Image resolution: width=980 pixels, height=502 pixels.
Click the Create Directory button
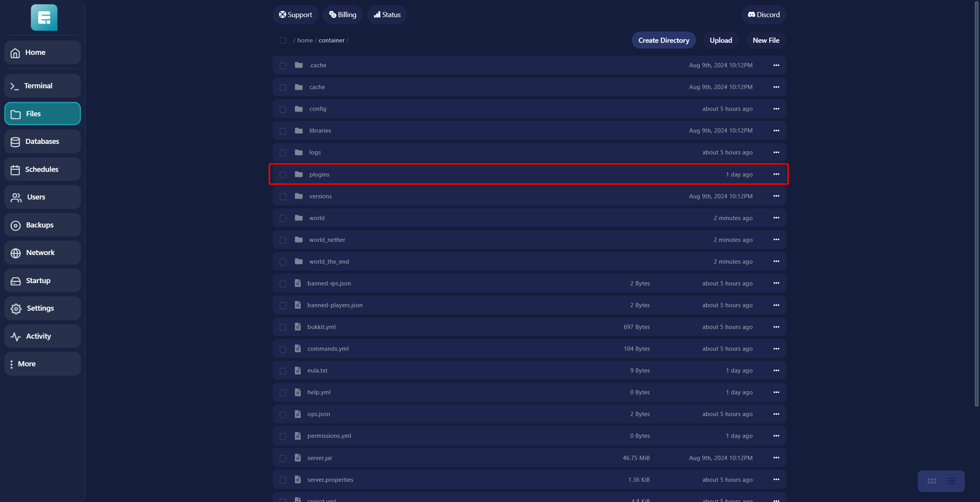click(x=663, y=40)
